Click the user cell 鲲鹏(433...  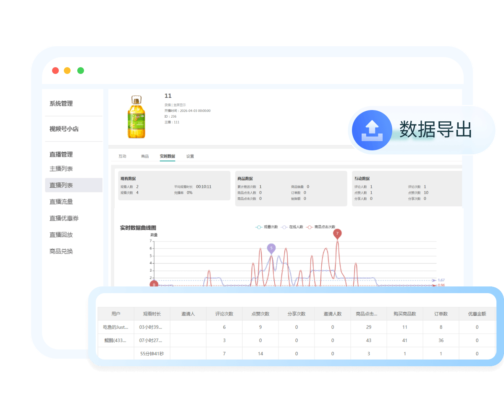click(x=116, y=341)
